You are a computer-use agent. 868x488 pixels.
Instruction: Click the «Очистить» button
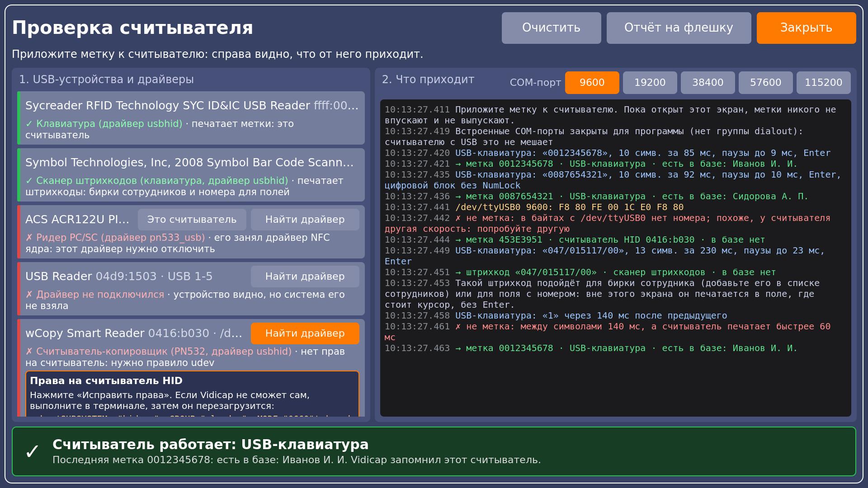pyautogui.click(x=551, y=28)
